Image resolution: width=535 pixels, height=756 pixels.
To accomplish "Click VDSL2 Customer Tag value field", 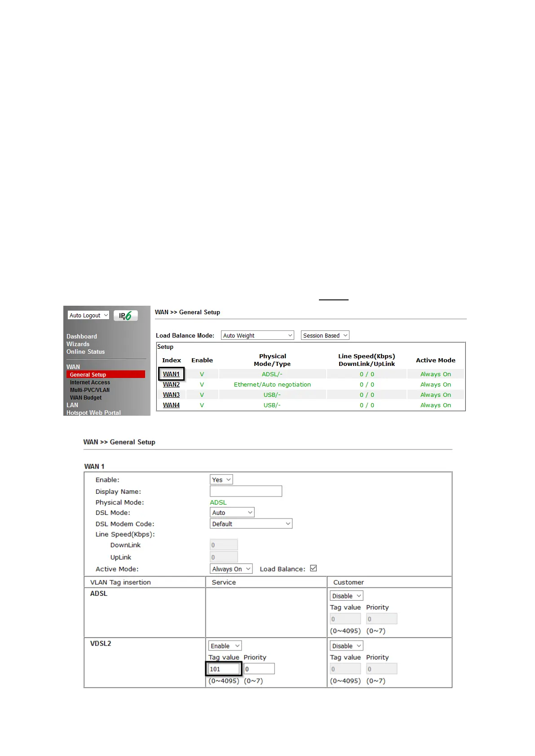I will pyautogui.click(x=345, y=669).
